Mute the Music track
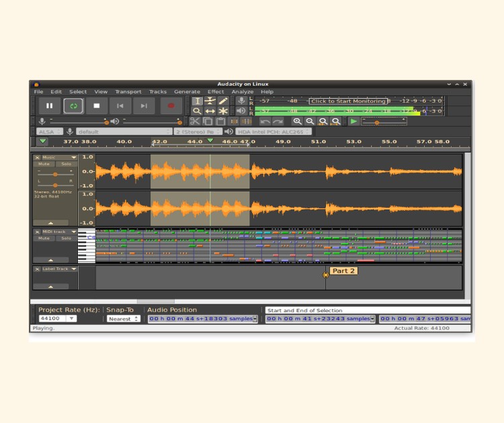 (44, 164)
